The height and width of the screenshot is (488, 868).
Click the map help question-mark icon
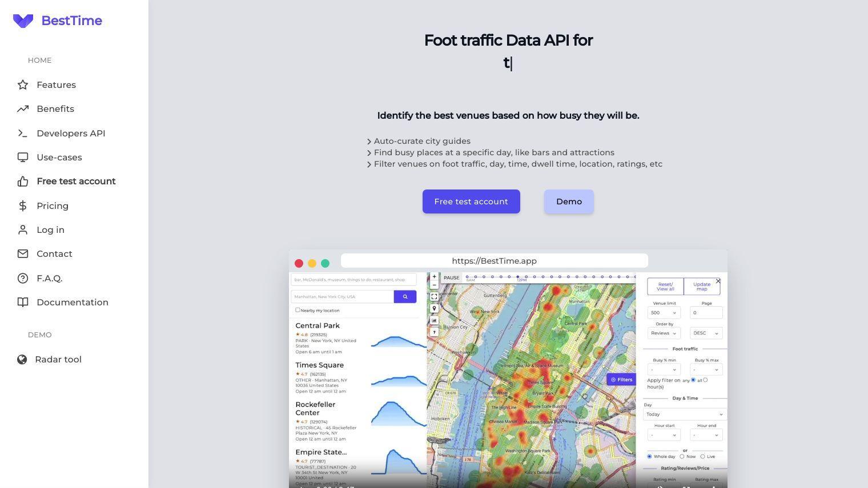pos(434,332)
